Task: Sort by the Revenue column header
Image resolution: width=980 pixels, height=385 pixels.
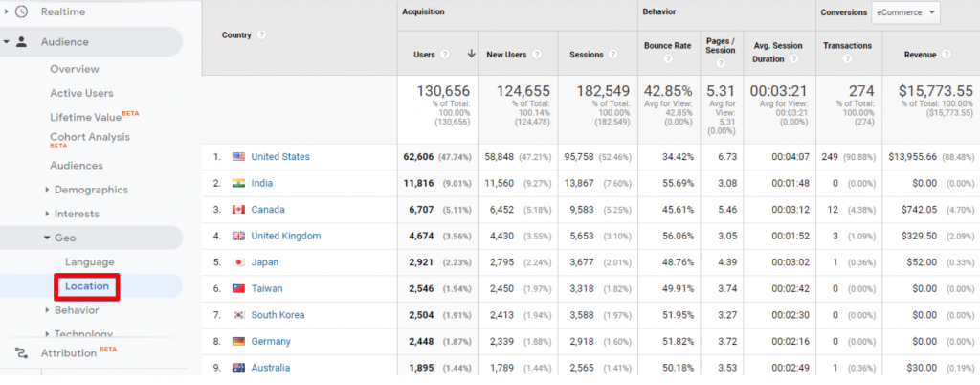Action: (x=920, y=55)
